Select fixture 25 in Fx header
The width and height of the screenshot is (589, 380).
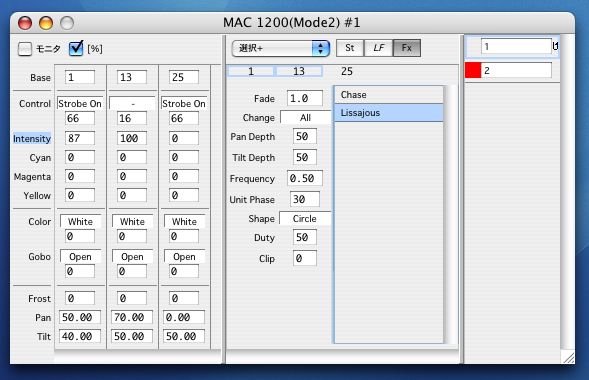pyautogui.click(x=347, y=71)
